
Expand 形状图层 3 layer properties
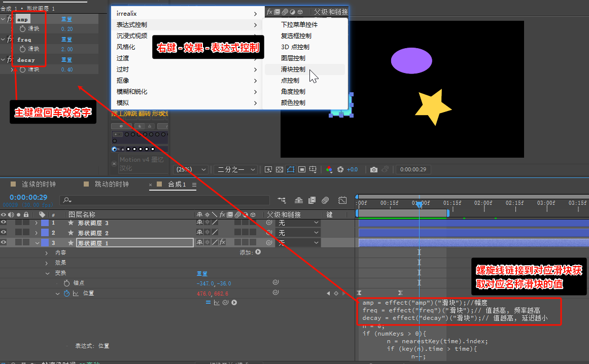coord(37,223)
